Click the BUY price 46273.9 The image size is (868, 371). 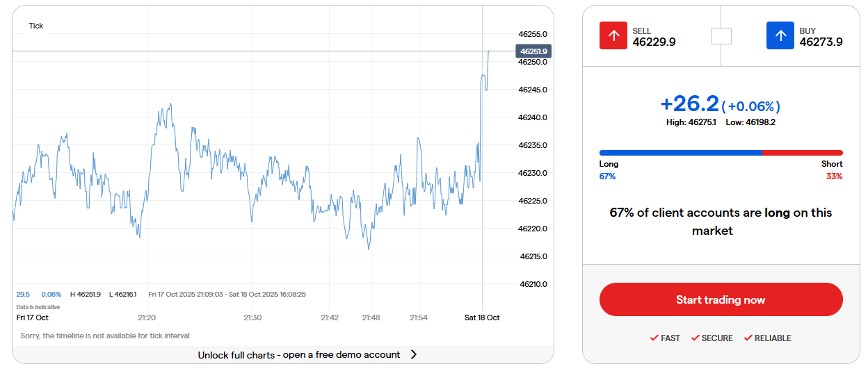[x=821, y=42]
